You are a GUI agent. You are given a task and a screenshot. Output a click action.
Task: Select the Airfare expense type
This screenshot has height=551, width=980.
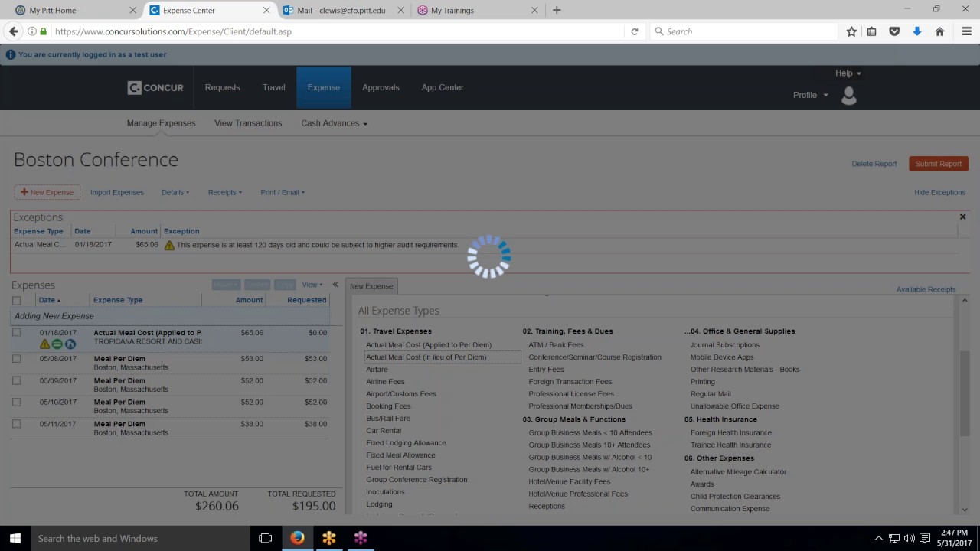(377, 370)
